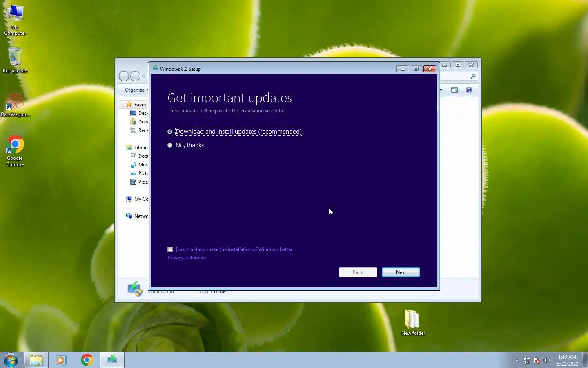588x368 pixels.
Task: Open Music library in Explorer sidebar
Action: coord(139,165)
